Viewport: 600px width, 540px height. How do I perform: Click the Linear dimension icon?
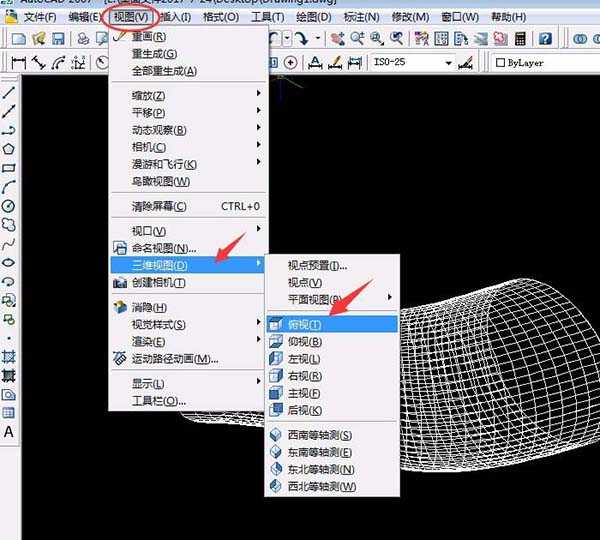[19, 62]
